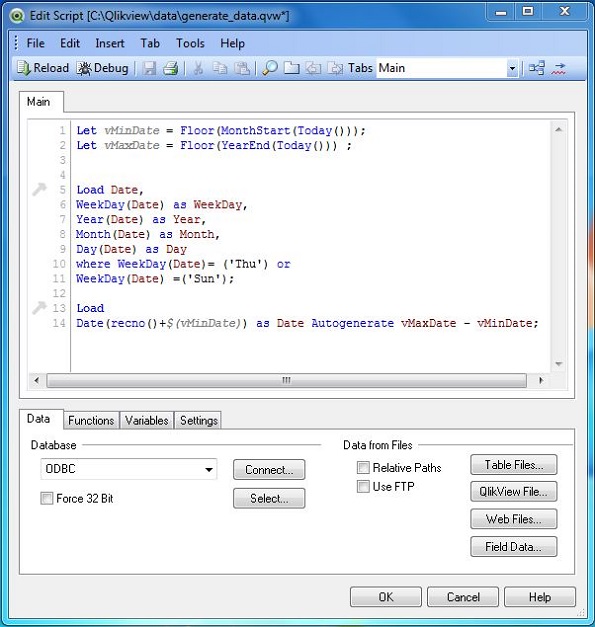
Task: Click the Field Data... button
Action: tap(514, 547)
